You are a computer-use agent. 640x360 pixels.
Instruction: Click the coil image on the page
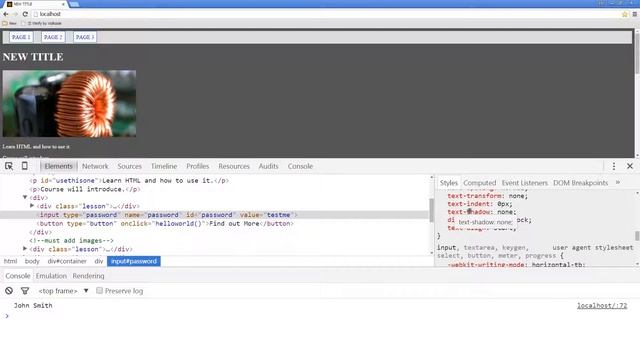click(x=69, y=103)
